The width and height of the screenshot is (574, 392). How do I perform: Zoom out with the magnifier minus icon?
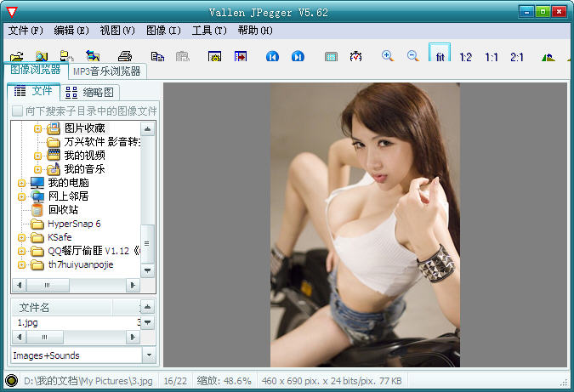tap(413, 56)
